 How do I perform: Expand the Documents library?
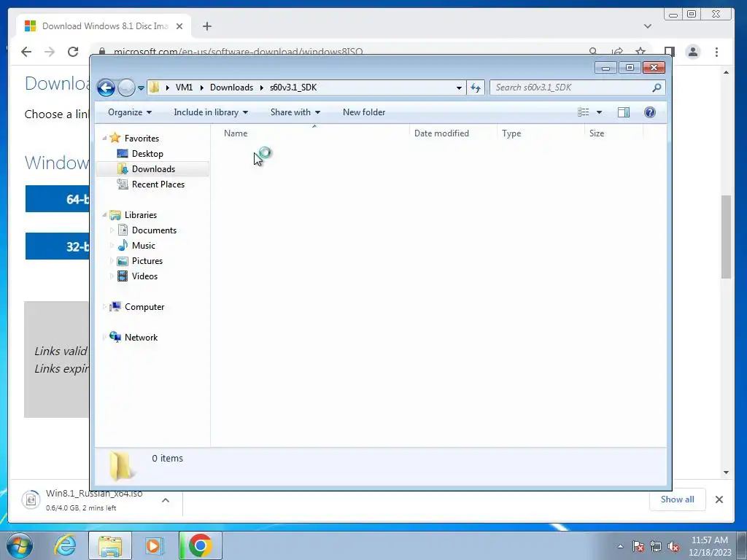(x=112, y=230)
